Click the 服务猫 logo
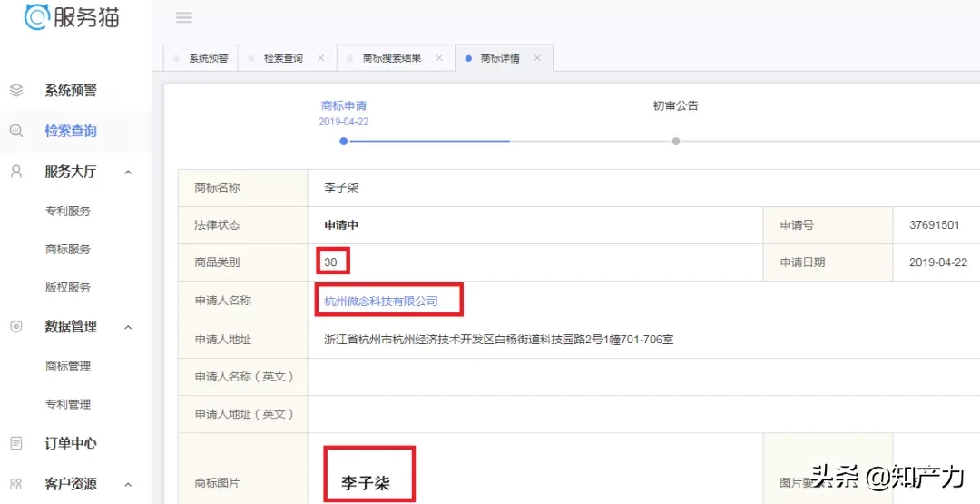Screen dimensions: 980x504 [72, 16]
